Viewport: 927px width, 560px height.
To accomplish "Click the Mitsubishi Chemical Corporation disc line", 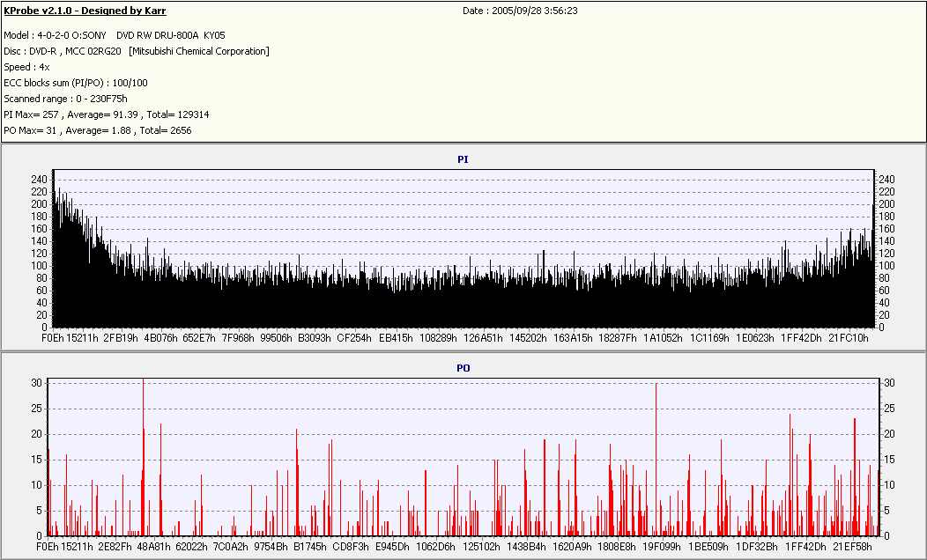I will point(137,51).
